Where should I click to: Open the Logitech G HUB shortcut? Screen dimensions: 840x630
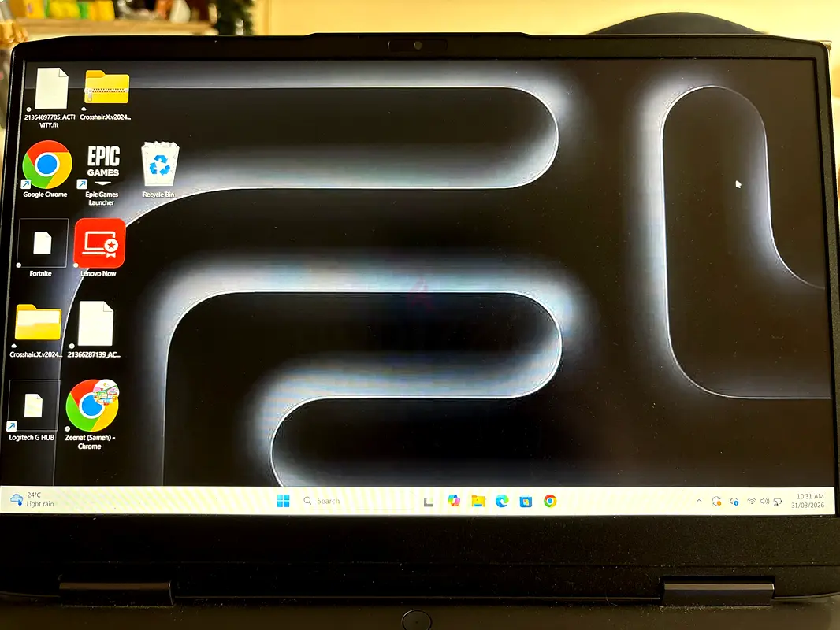click(33, 406)
